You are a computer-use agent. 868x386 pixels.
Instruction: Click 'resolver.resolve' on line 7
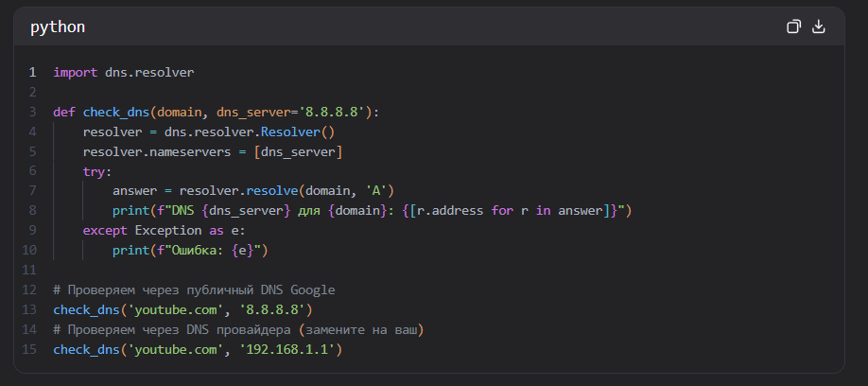pos(238,191)
